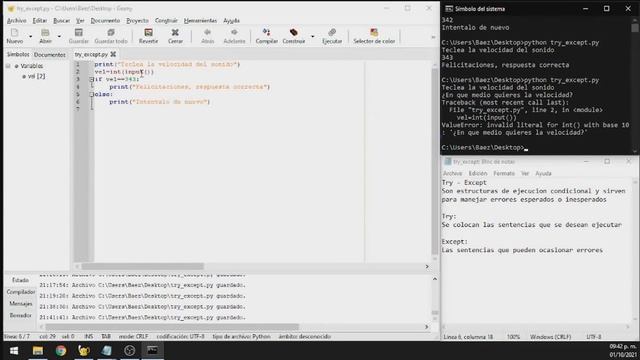640x360 pixels.
Task: Click the Símbolo del sistema vertical scrollbar
Action: 635,28
